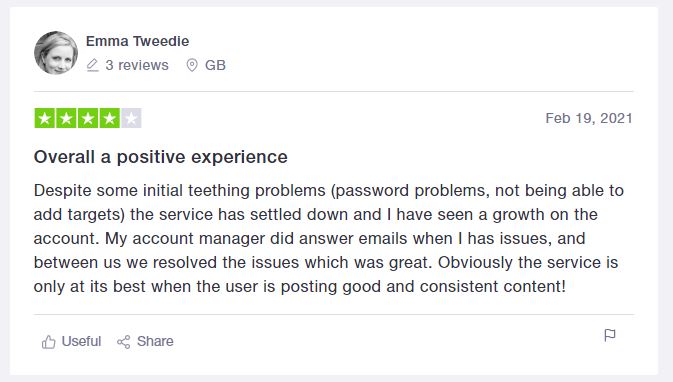Viewport: 673px width, 382px height.
Task: Click the second green star
Action: click(67, 118)
